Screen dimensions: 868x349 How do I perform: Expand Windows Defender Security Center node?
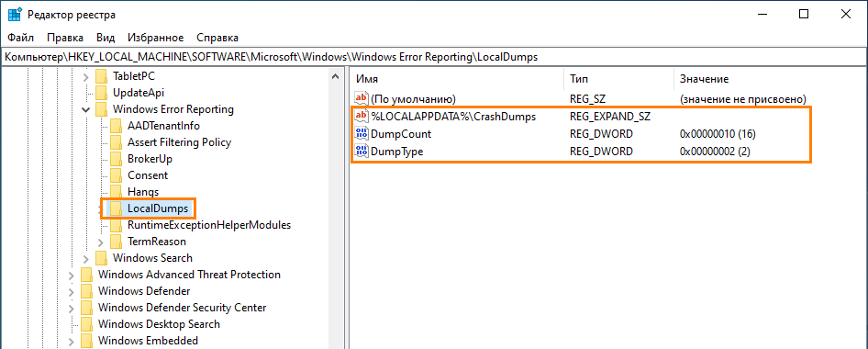[71, 308]
